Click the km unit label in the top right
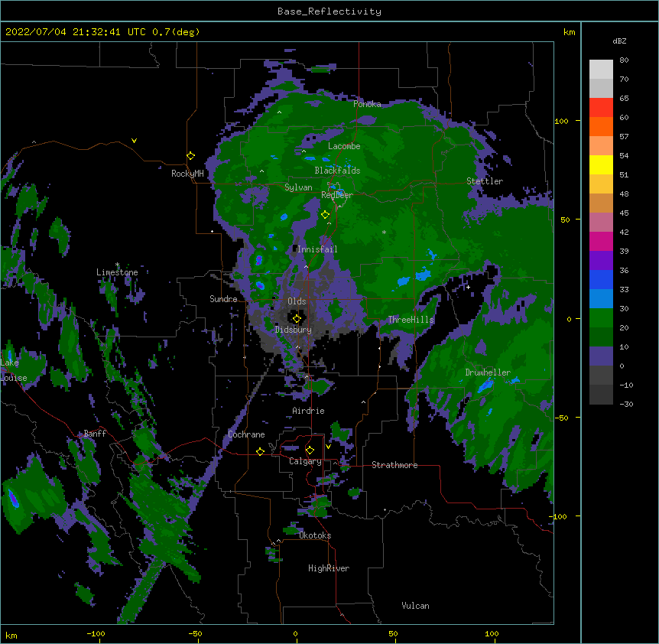 pos(570,32)
